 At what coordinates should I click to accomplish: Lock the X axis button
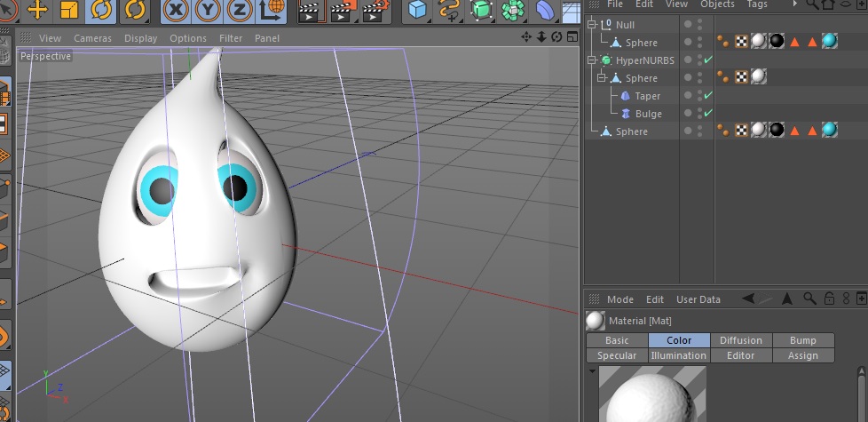click(176, 10)
